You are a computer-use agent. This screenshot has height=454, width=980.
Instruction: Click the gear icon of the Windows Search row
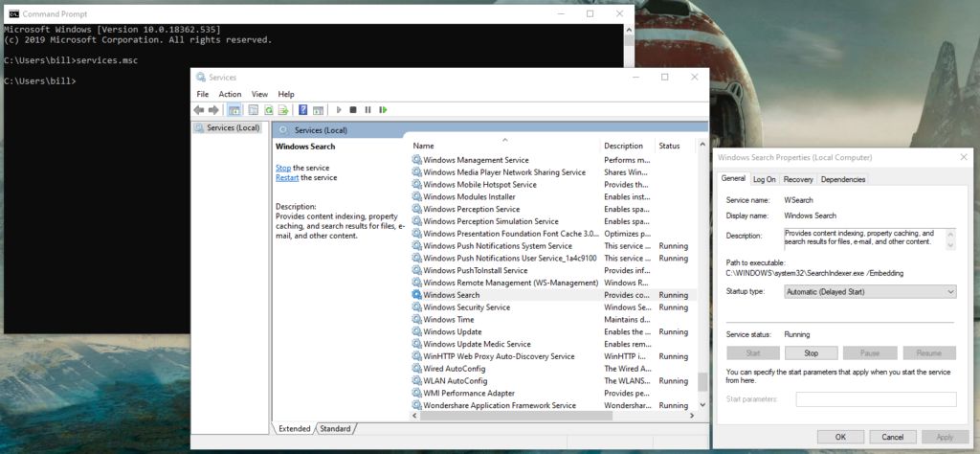417,295
